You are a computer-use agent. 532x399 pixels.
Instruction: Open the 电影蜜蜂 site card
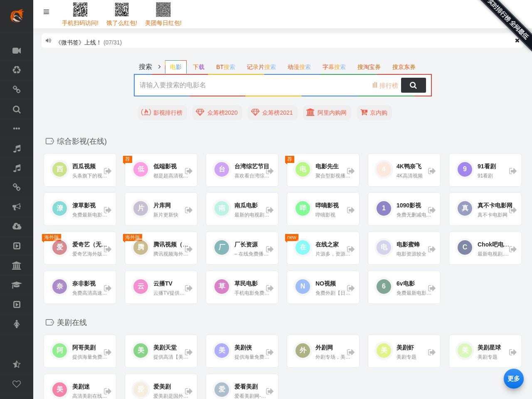(404, 248)
